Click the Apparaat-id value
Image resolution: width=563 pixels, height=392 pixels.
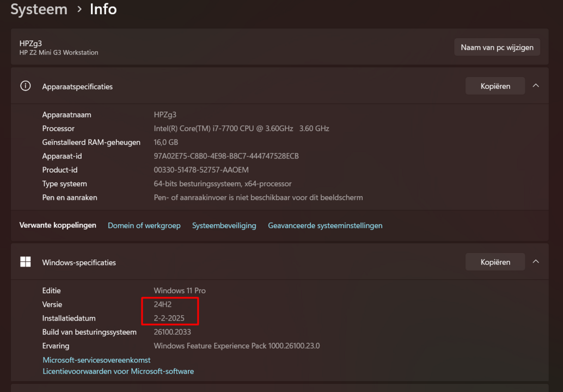click(225, 156)
